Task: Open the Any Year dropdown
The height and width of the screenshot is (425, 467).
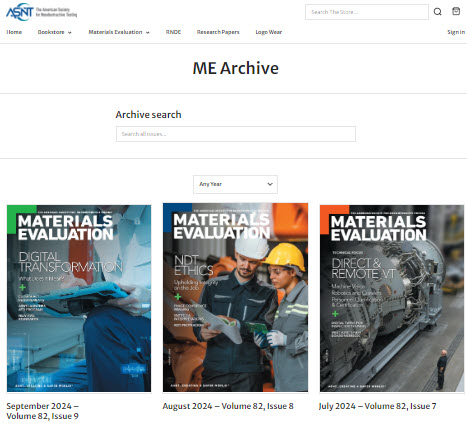Action: point(235,184)
